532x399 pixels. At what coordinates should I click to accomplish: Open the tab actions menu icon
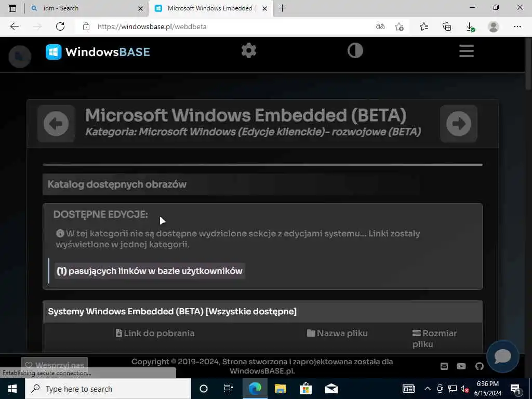click(12, 8)
